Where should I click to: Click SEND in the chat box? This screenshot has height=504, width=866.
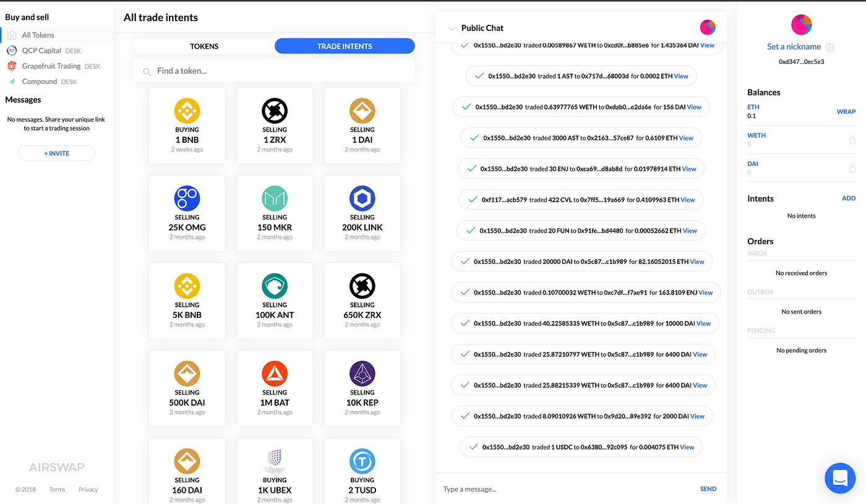tap(708, 489)
